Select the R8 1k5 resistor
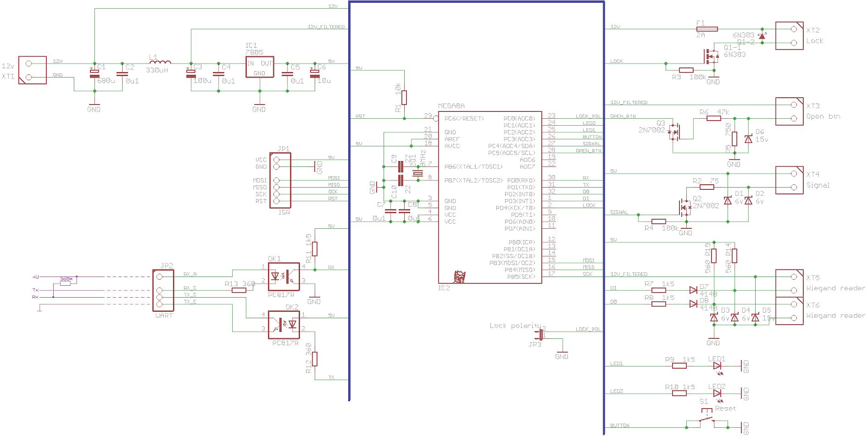The height and width of the screenshot is (437, 868). 659,304
